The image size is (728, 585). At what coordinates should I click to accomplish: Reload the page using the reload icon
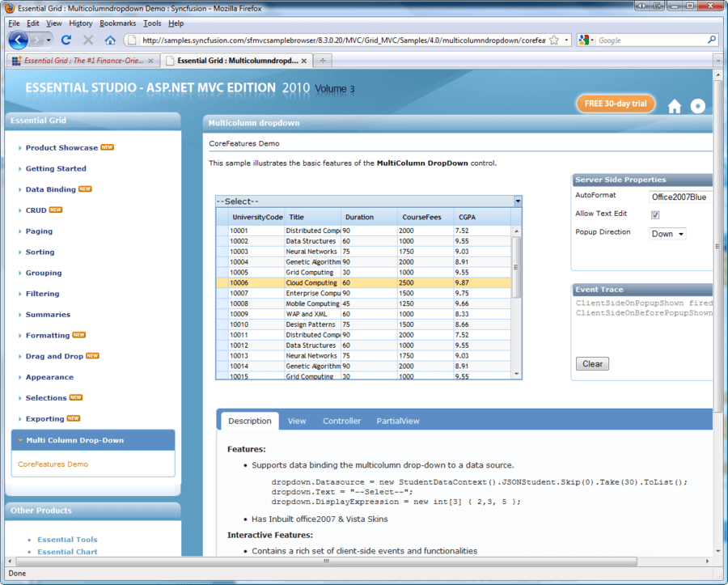pos(66,39)
